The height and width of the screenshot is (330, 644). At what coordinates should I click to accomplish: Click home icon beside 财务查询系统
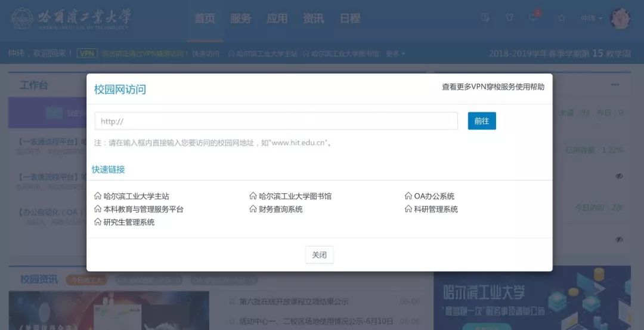coord(253,209)
